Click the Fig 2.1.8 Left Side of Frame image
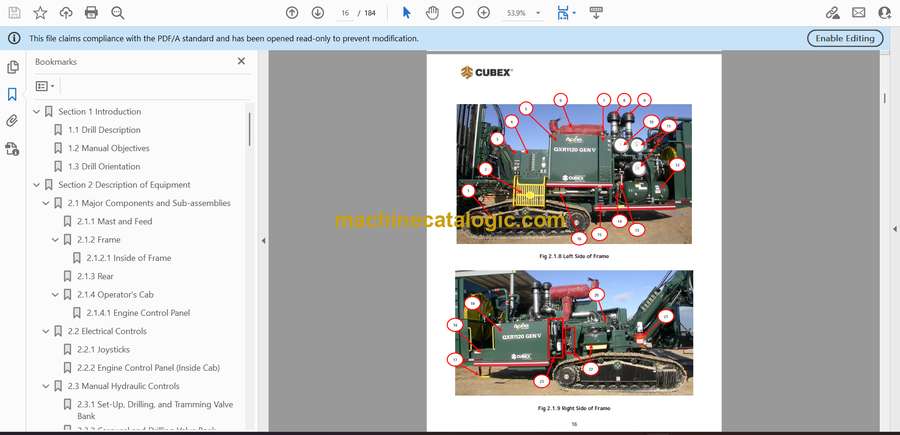Viewport: 900px width, 435px height. coord(574,174)
